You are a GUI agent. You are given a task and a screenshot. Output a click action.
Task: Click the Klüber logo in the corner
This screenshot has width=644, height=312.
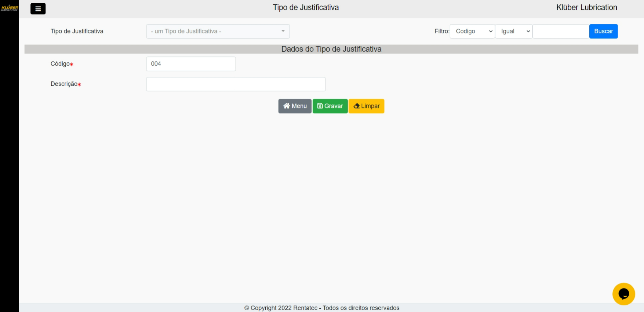(9, 8)
